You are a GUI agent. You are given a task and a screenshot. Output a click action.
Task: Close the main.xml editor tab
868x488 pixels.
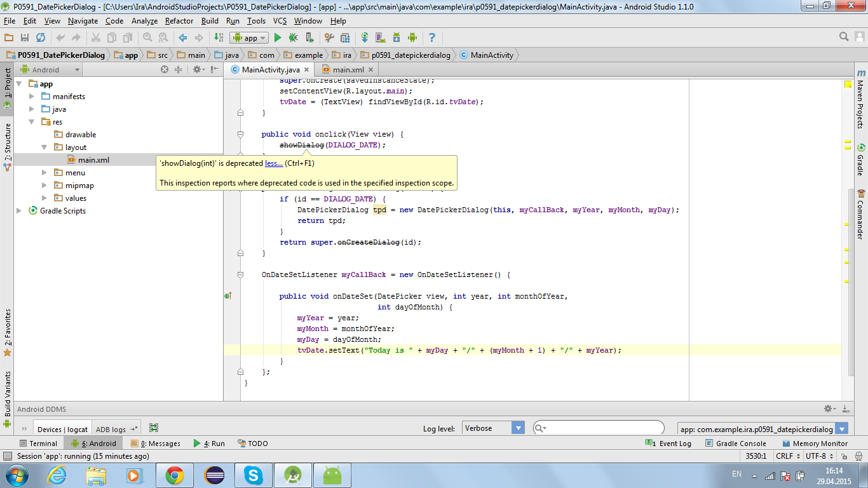pyautogui.click(x=371, y=70)
